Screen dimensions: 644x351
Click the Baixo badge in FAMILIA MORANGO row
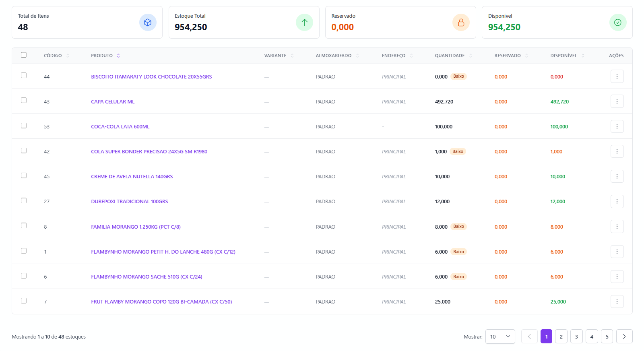tap(458, 226)
